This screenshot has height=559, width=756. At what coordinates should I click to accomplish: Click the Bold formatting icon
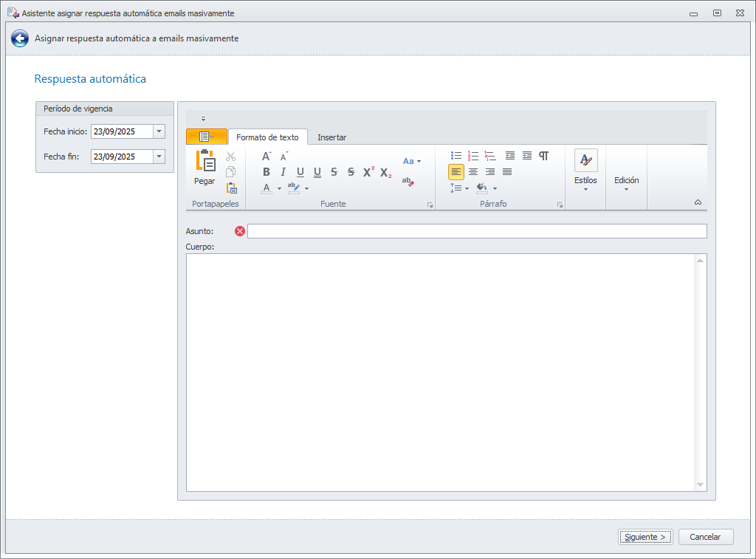click(266, 172)
